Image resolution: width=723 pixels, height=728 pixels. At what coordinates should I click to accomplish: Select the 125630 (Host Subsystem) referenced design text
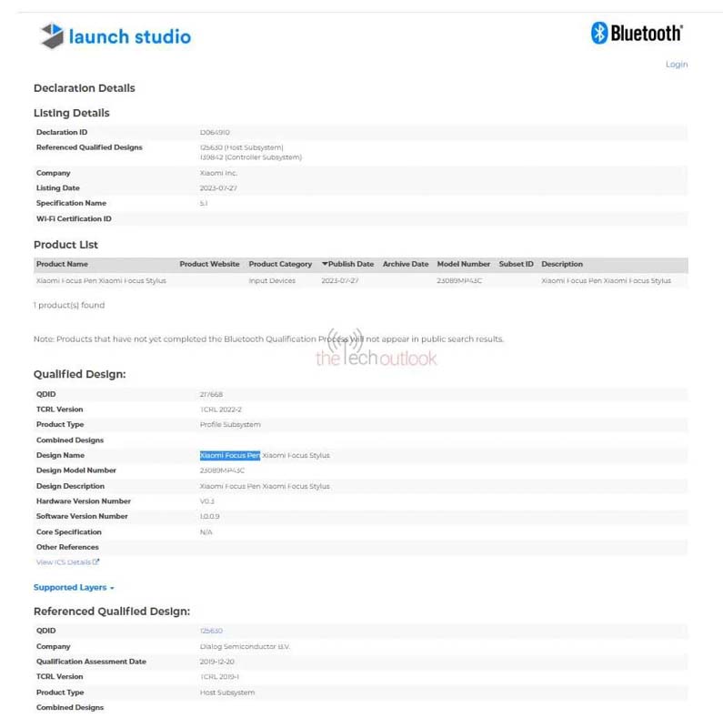(241, 147)
